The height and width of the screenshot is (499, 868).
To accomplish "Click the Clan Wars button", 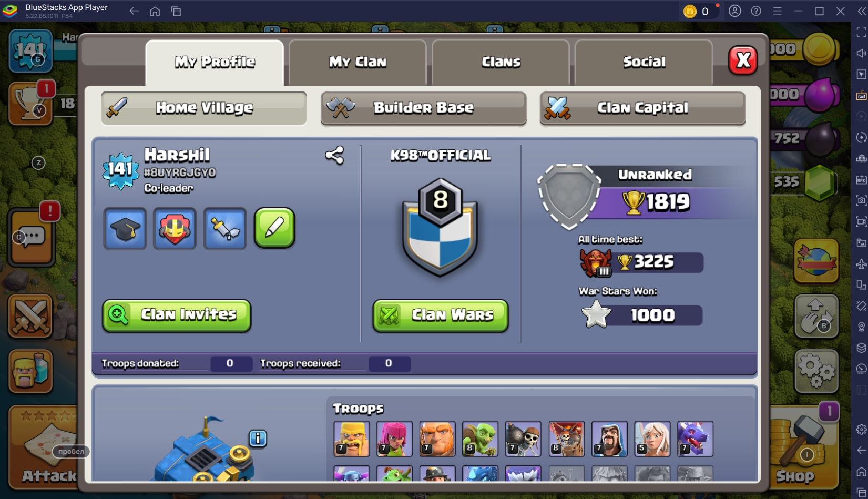I will coord(441,315).
